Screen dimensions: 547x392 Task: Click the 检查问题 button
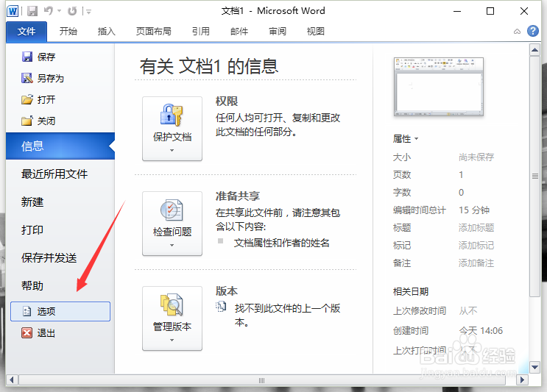coord(172,224)
